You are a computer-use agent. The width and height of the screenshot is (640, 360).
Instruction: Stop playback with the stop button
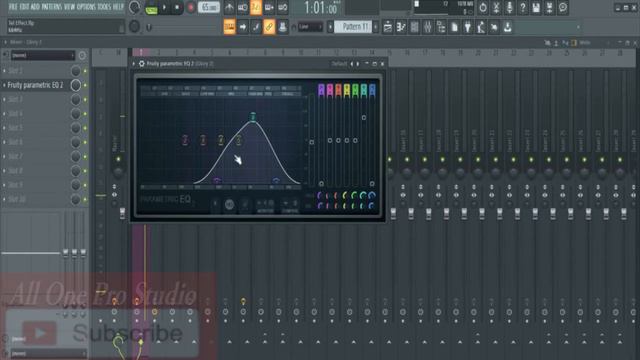point(177,7)
